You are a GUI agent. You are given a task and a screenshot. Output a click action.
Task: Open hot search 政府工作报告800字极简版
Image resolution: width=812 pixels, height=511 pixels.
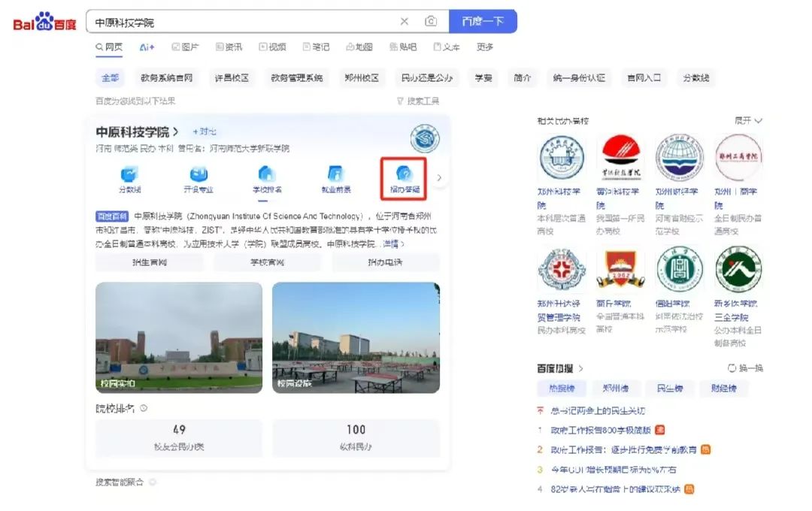point(601,431)
